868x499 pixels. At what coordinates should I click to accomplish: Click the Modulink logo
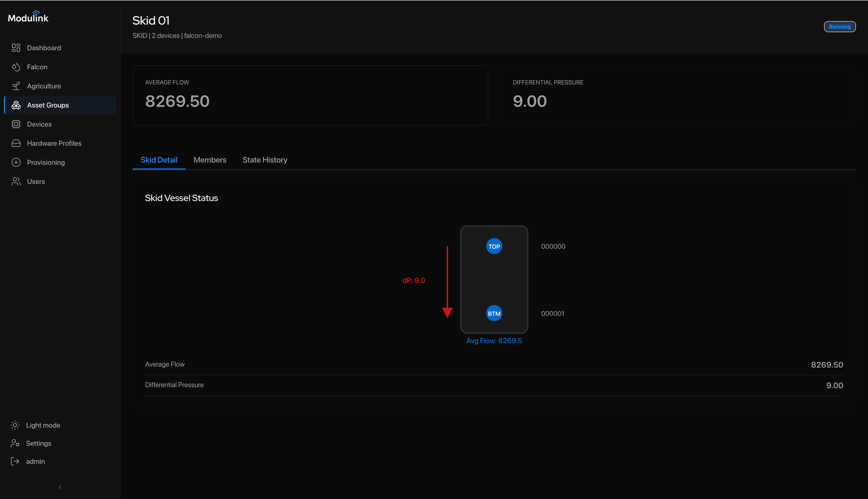coord(28,17)
